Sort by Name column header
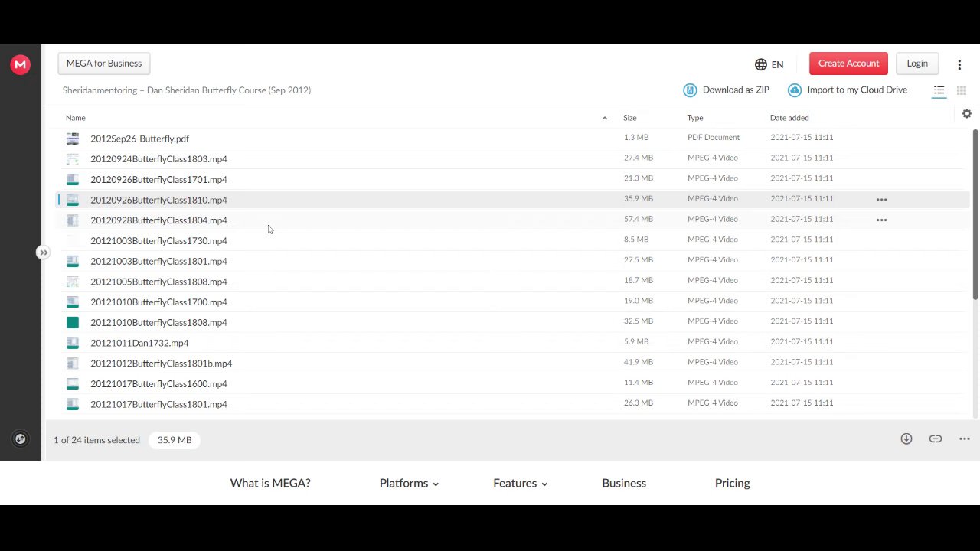The image size is (980, 551). click(x=75, y=118)
